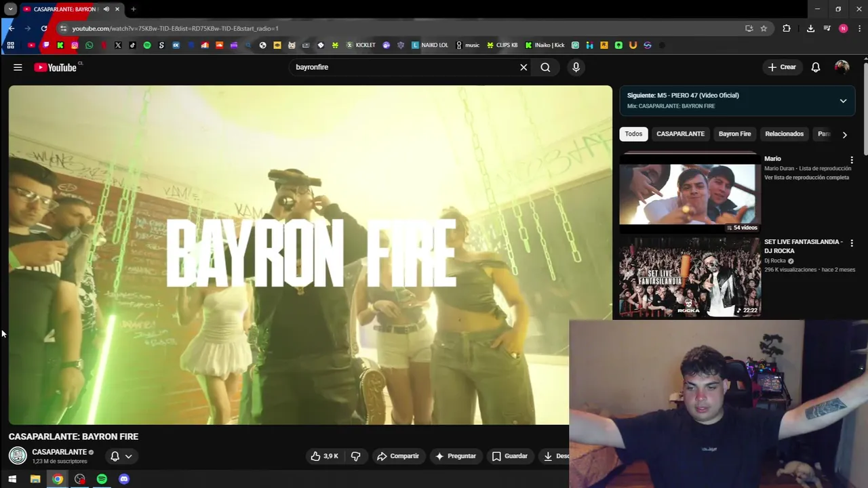This screenshot has width=868, height=488.
Task: Open the KICKLET bookmark
Action: coord(361,45)
